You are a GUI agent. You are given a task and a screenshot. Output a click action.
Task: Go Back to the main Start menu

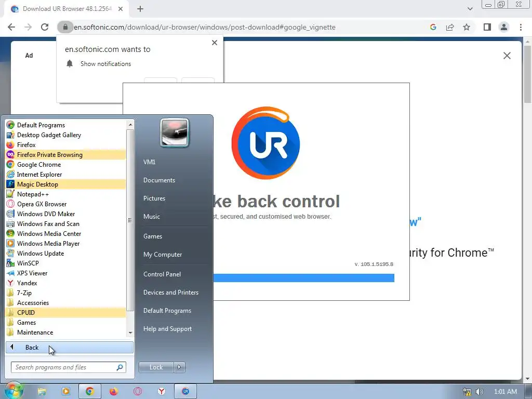click(70, 347)
